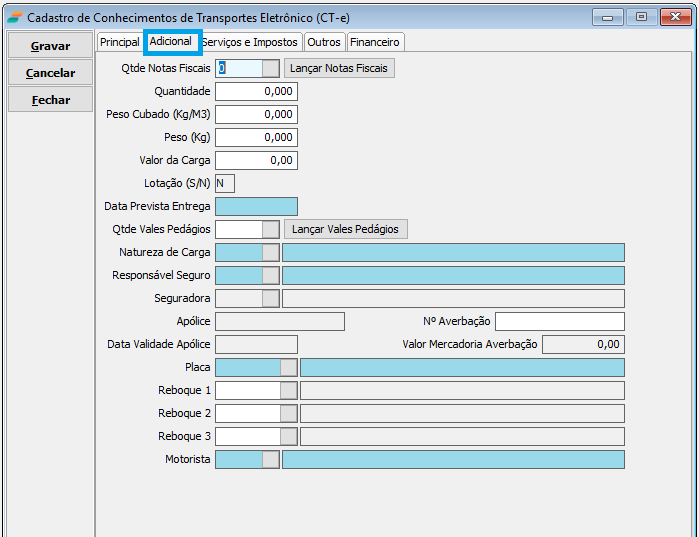The height and width of the screenshot is (537, 699).
Task: Click the Fechar button
Action: coord(50,100)
